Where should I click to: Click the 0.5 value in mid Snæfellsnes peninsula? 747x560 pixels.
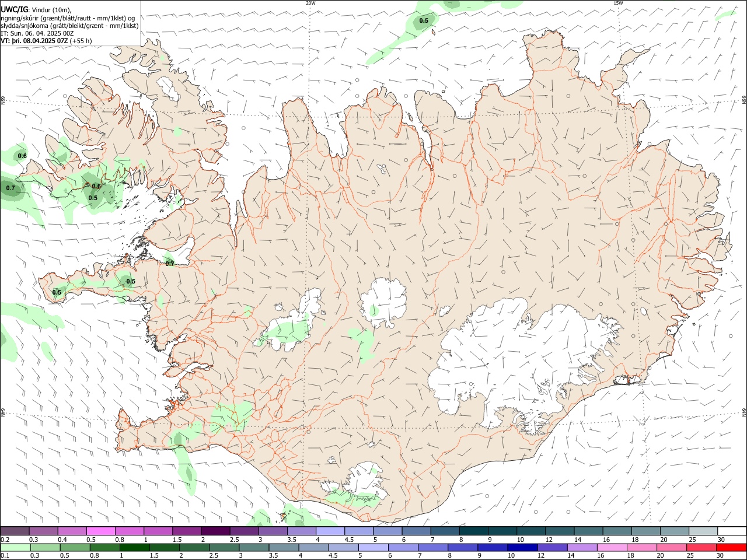point(131,281)
